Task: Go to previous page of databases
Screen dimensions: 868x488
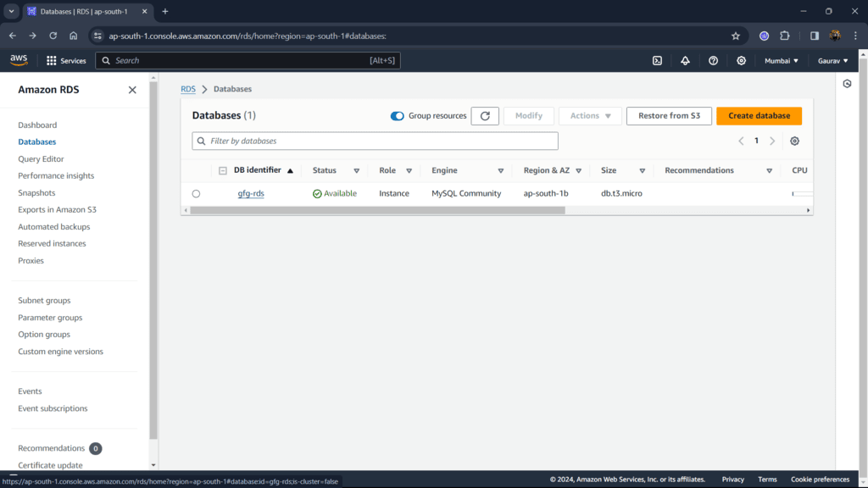Action: (x=741, y=141)
